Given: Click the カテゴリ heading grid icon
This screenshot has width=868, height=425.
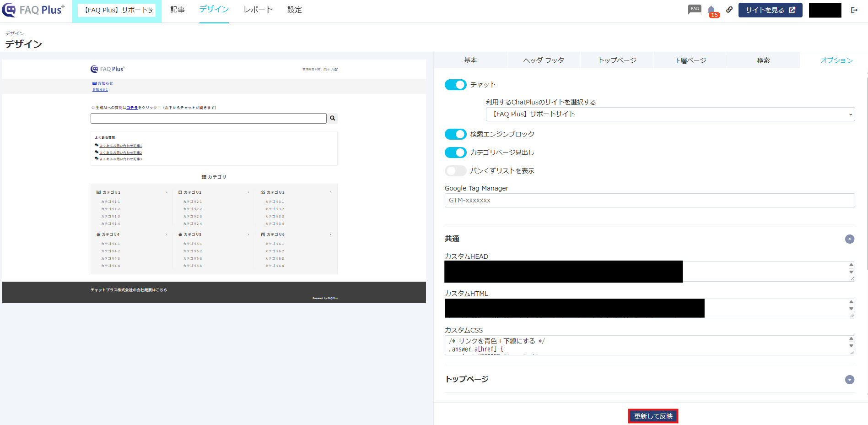Looking at the screenshot, I should pyautogui.click(x=204, y=177).
